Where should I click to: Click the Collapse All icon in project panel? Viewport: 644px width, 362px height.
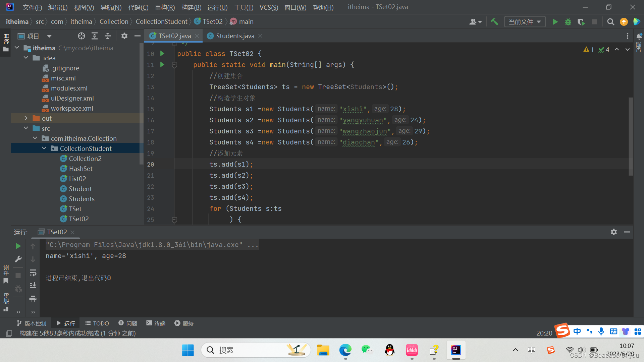coord(108,36)
